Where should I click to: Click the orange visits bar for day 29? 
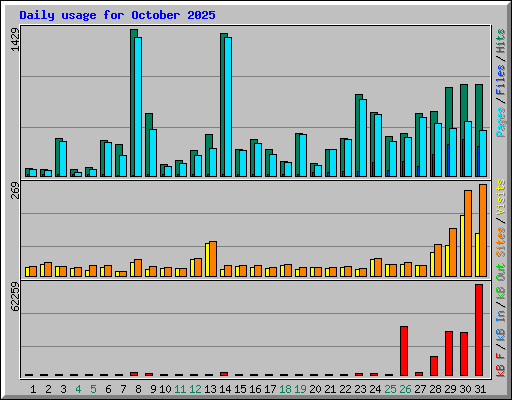pyautogui.click(x=453, y=252)
